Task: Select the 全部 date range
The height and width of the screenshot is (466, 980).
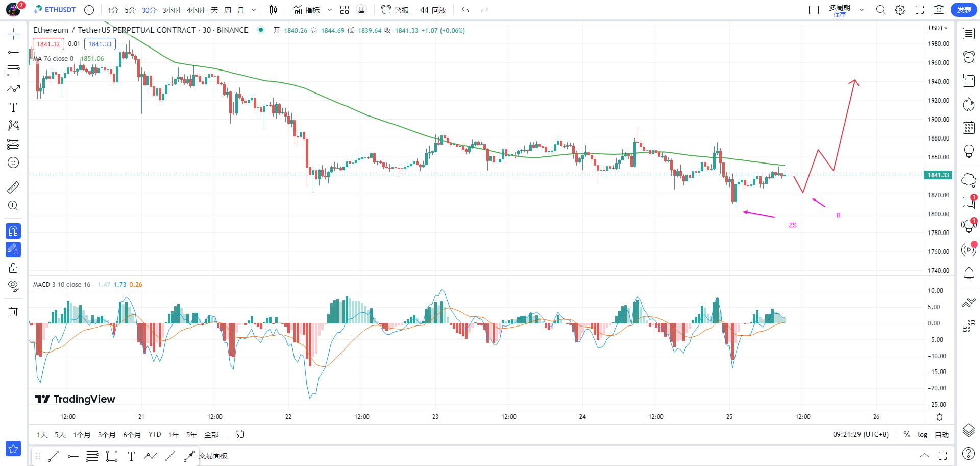Action: tap(211, 435)
